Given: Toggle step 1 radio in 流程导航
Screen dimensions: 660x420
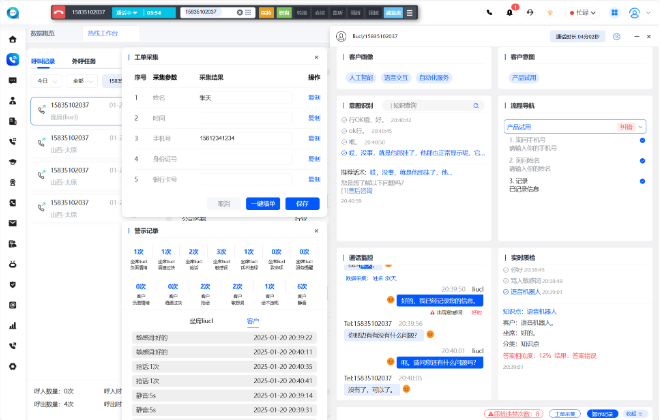Looking at the screenshot, I should 642,141.
